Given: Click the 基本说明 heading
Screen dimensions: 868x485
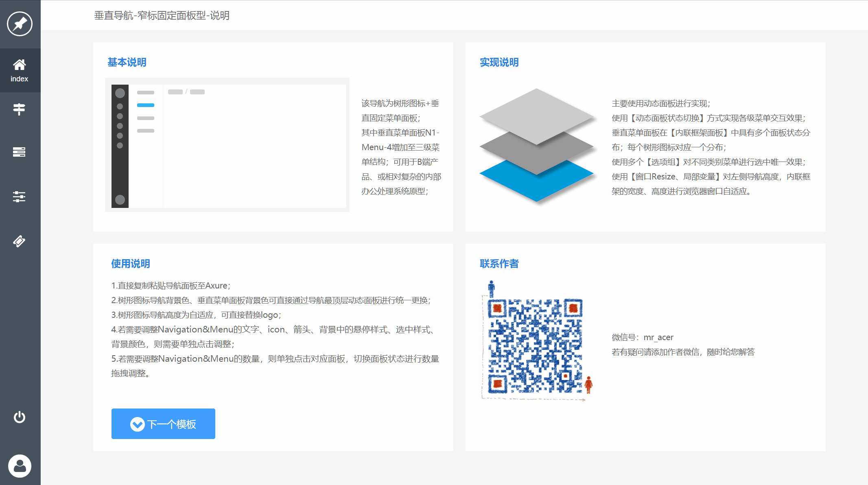Looking at the screenshot, I should (x=127, y=62).
